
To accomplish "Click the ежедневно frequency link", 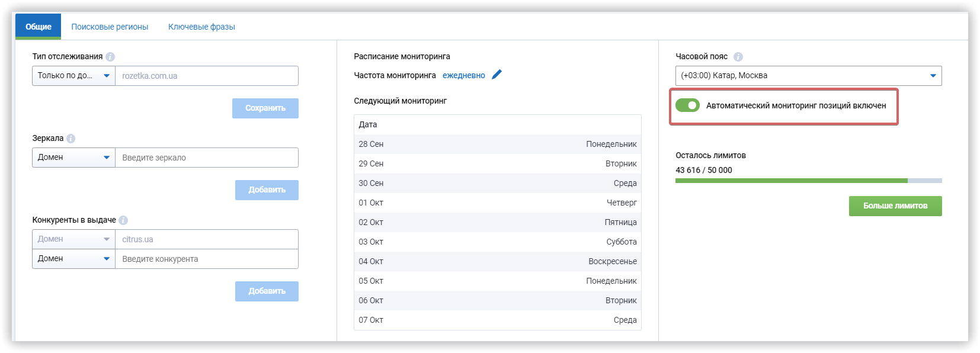I will [x=464, y=75].
